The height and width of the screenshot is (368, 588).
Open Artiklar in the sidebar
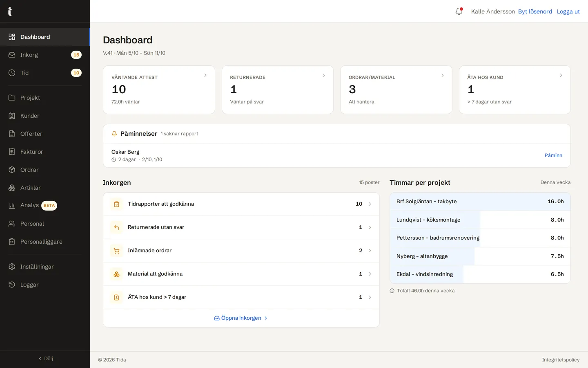tap(45, 188)
